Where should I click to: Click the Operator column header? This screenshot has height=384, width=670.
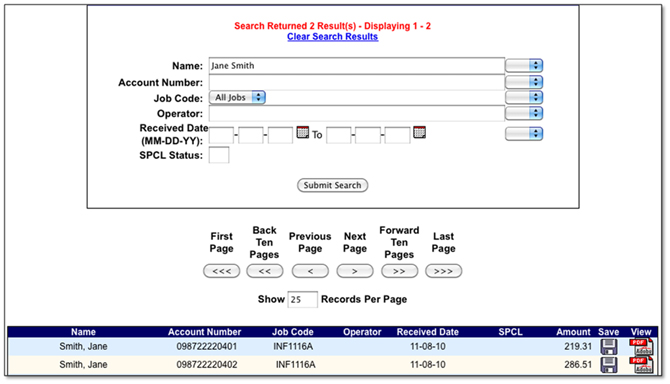click(x=362, y=332)
